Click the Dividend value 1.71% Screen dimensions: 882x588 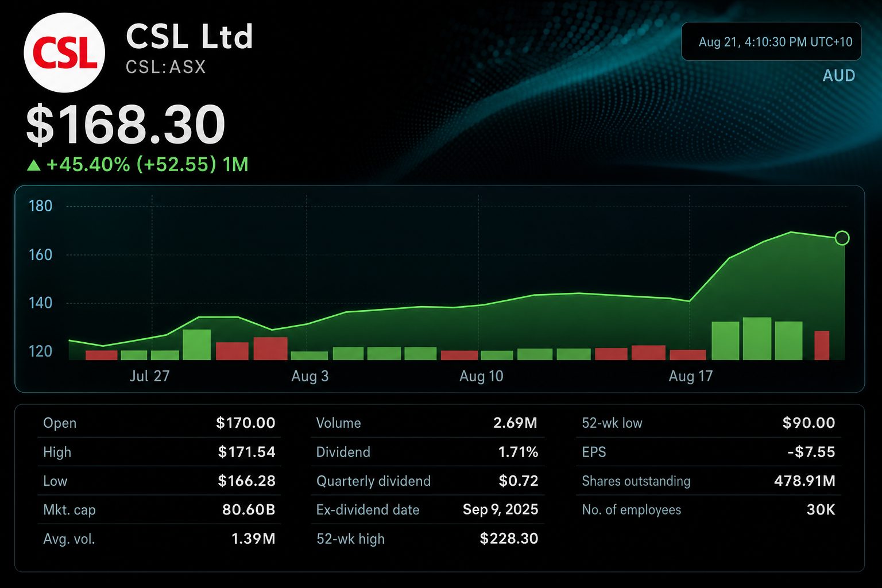click(x=518, y=452)
